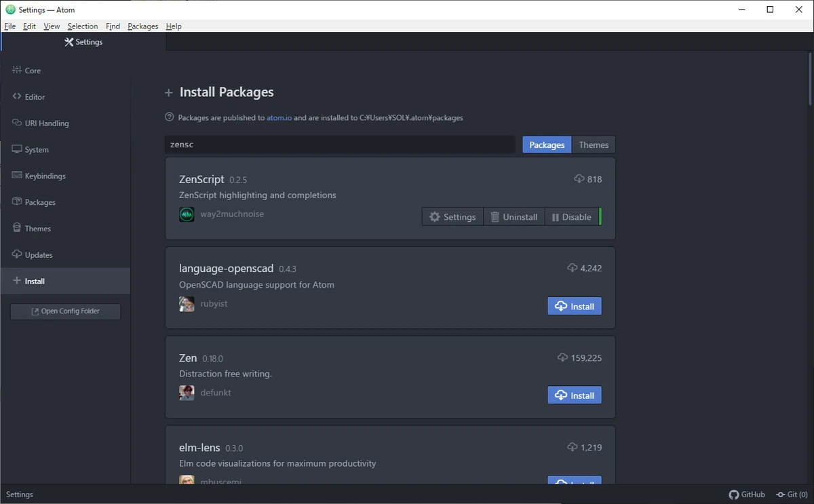Image resolution: width=814 pixels, height=504 pixels.
Task: Switch search to Themes
Action: (594, 144)
